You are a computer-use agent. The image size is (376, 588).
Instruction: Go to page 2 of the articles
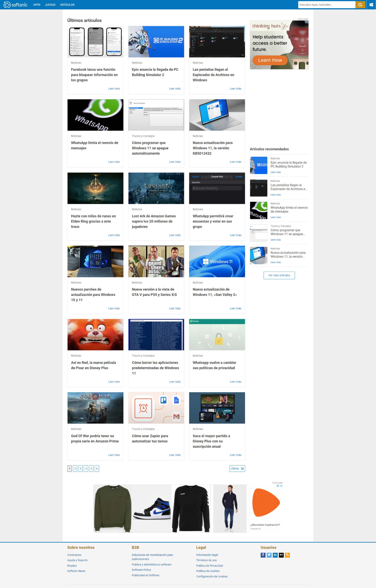(75, 468)
